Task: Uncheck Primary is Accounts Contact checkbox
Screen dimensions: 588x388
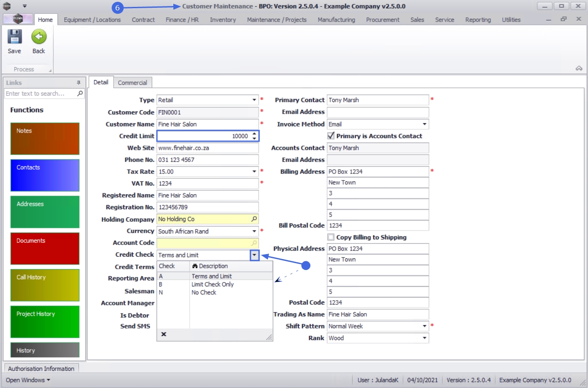Action: 331,136
